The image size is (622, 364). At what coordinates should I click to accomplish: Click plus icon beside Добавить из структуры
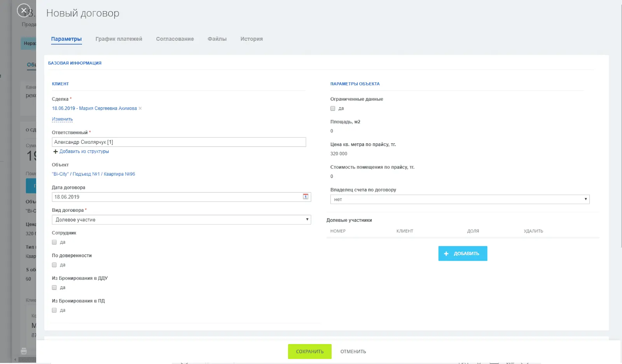[55, 152]
